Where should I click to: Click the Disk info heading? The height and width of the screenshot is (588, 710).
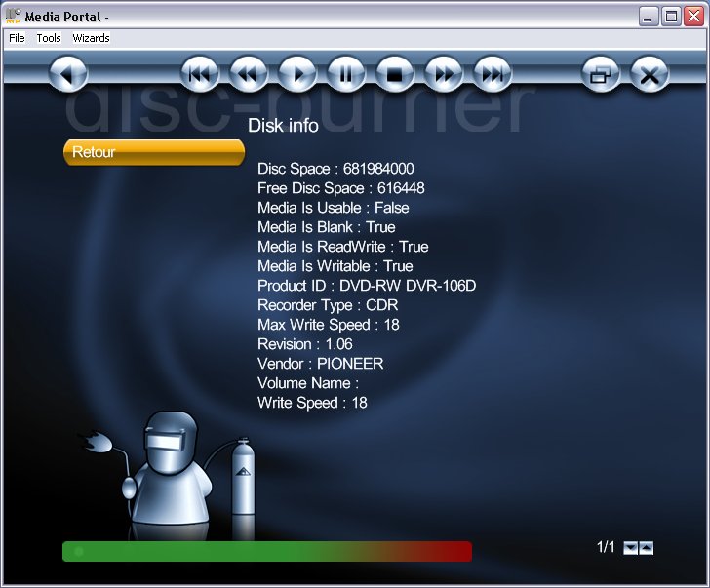[x=283, y=126]
